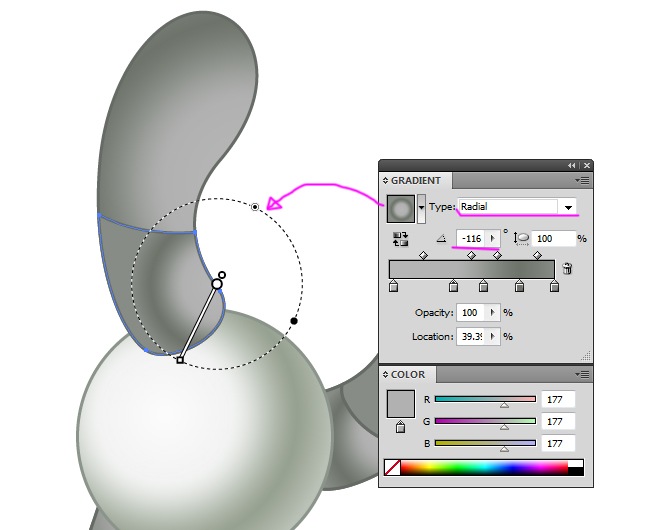650x530 pixels.
Task: Click the G color slider track
Action: (485, 421)
